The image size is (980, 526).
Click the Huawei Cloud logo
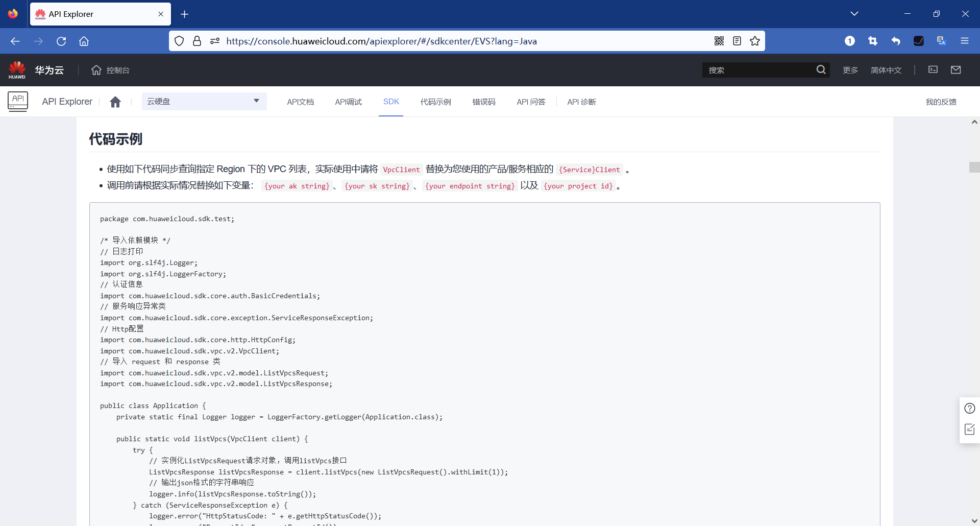[x=17, y=70]
